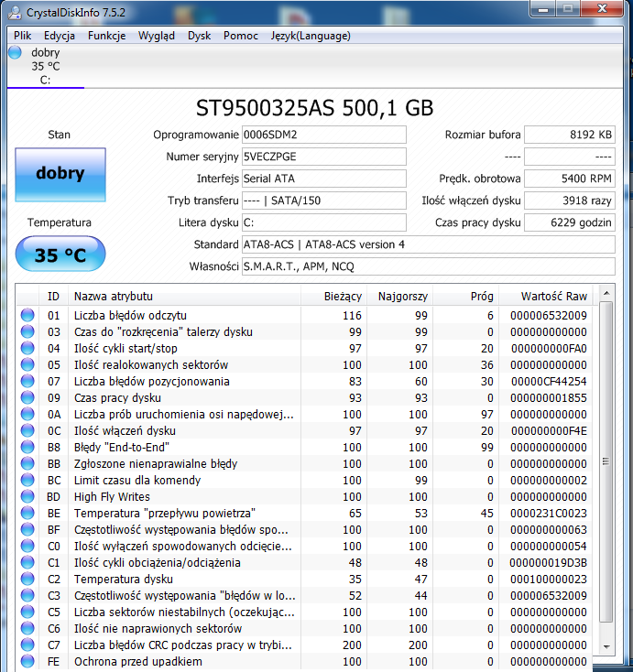Open the Funkcje menu
Viewport: 633px width, 672px height.
[x=107, y=36]
